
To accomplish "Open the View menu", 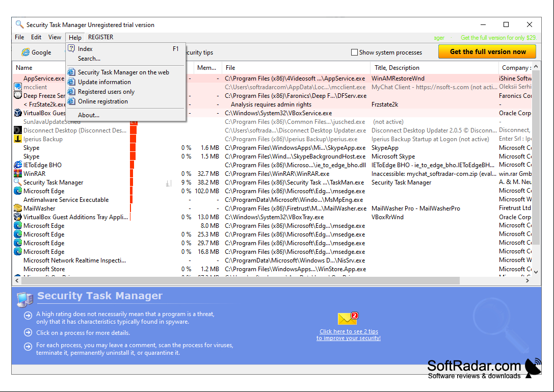I will (x=55, y=37).
